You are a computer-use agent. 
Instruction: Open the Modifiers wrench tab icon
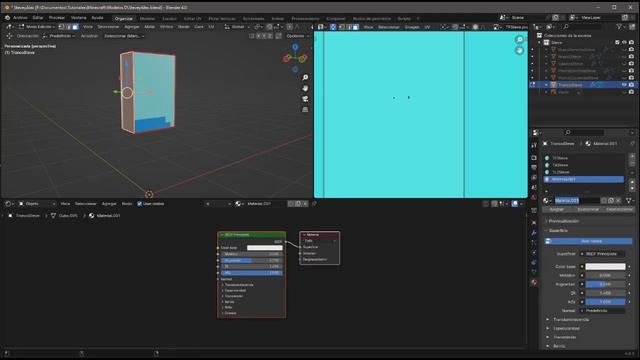(534, 233)
